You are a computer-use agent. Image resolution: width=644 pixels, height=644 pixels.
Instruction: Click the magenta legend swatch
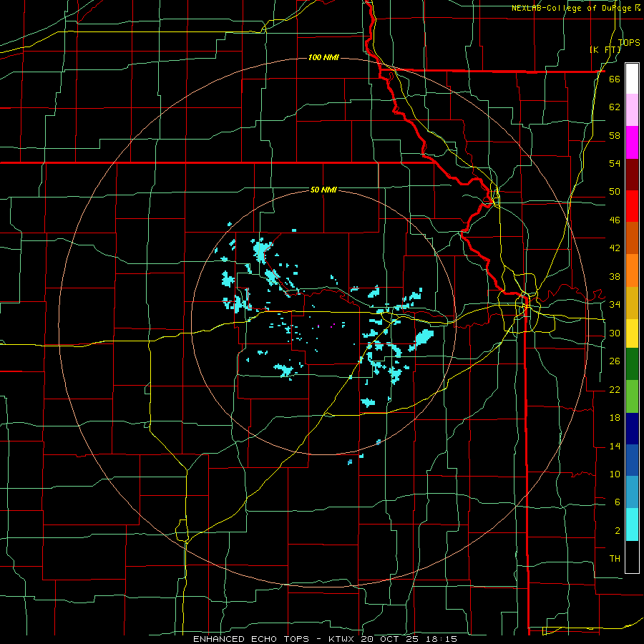[632, 142]
